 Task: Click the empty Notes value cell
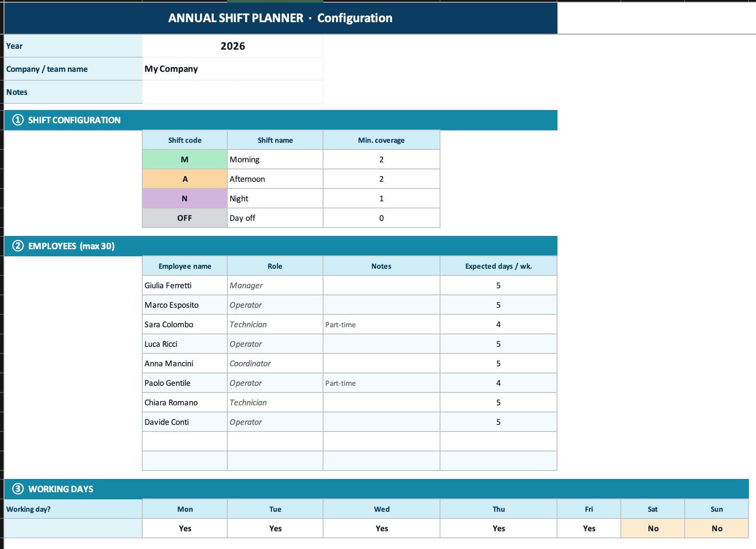[233, 92]
